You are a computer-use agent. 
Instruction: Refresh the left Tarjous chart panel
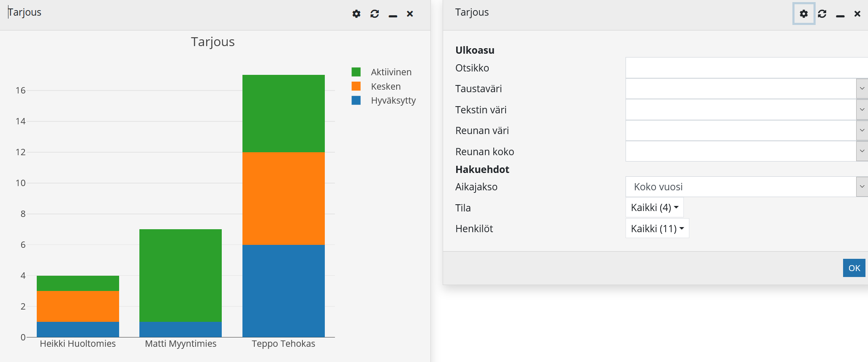click(x=375, y=14)
